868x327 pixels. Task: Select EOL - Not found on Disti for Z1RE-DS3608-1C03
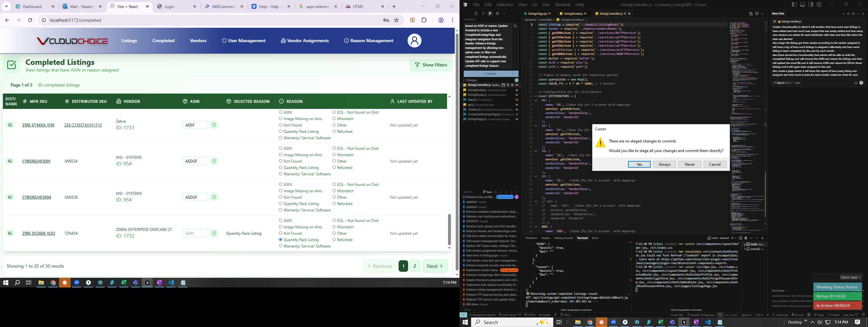pos(334,220)
